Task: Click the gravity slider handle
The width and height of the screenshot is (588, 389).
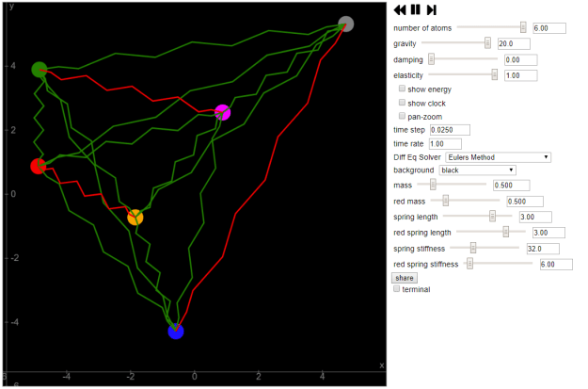Action: click(487, 43)
